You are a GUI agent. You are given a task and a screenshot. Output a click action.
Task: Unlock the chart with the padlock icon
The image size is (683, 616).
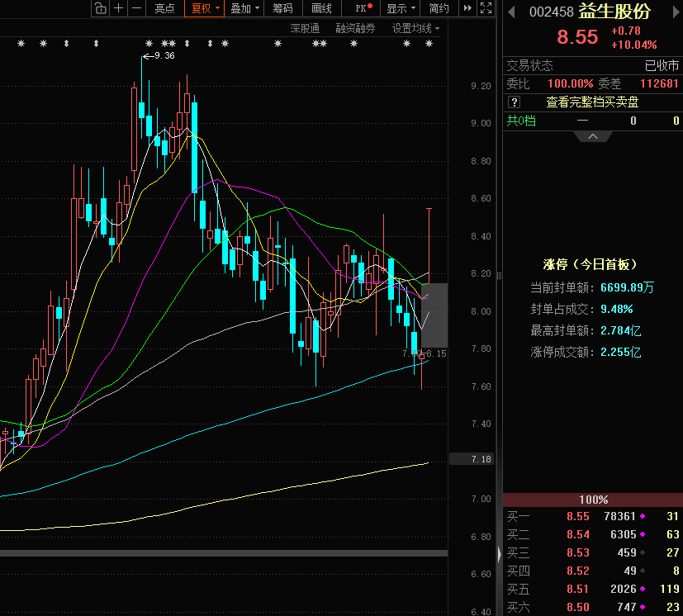coord(101,8)
